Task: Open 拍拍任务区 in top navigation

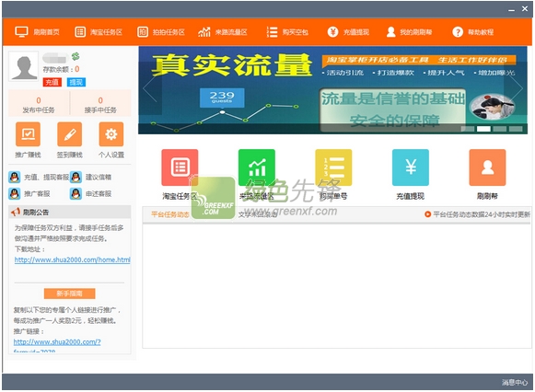Action: tap(161, 32)
